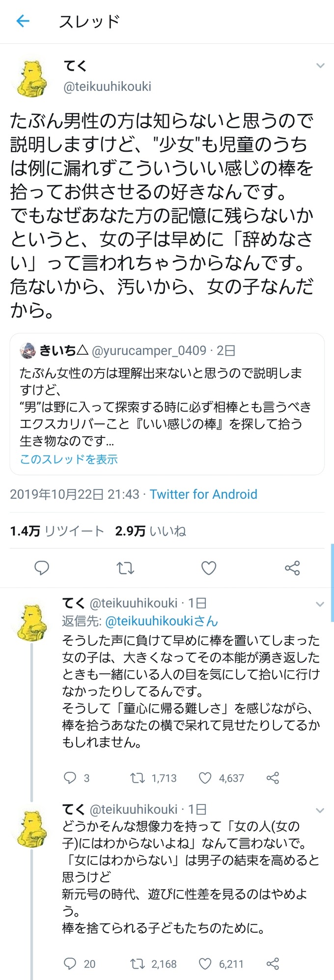Share the main tweet
Screen dimensions: 334x980
[x=292, y=568]
